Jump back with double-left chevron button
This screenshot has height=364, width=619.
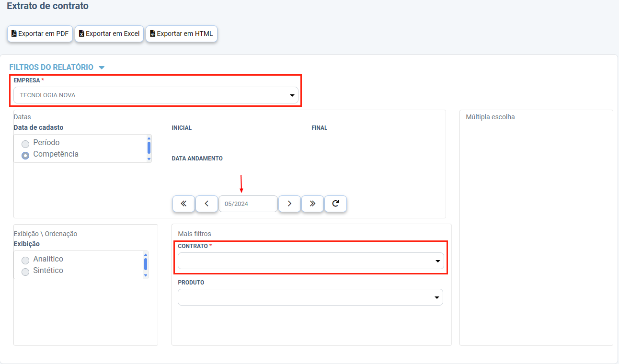(183, 204)
